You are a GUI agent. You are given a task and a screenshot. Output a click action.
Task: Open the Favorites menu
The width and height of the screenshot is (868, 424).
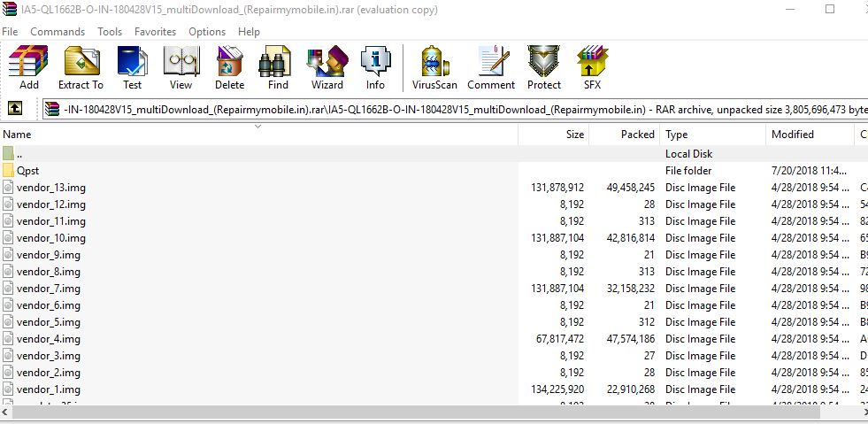point(155,31)
